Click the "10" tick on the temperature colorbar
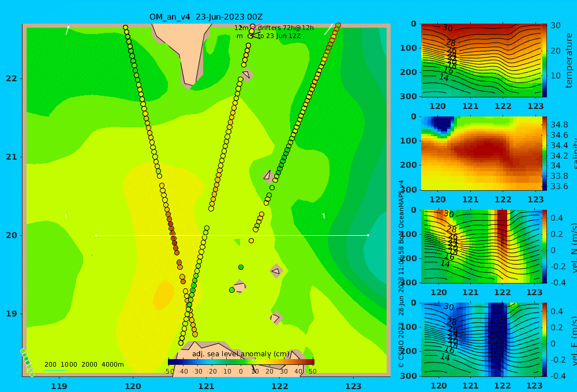This screenshot has width=577, height=392. [555, 76]
